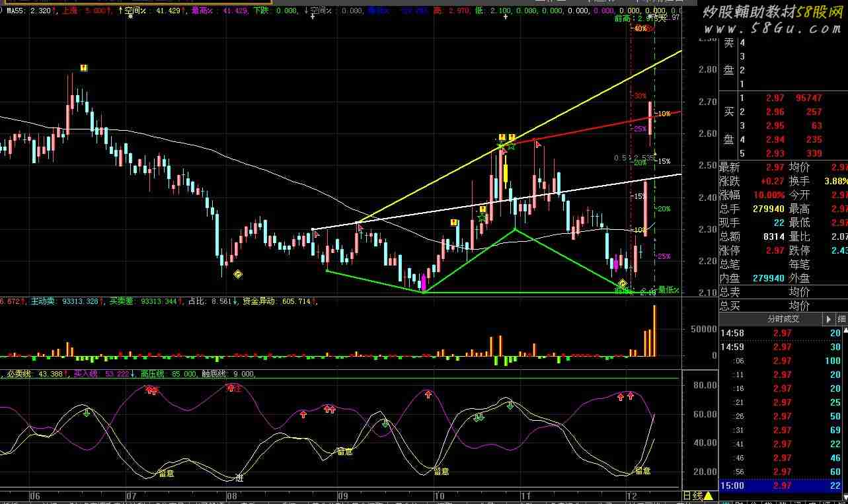The image size is (848, 504).
Task: Click green down arrow on the June oscillator peak
Action: 87,414
